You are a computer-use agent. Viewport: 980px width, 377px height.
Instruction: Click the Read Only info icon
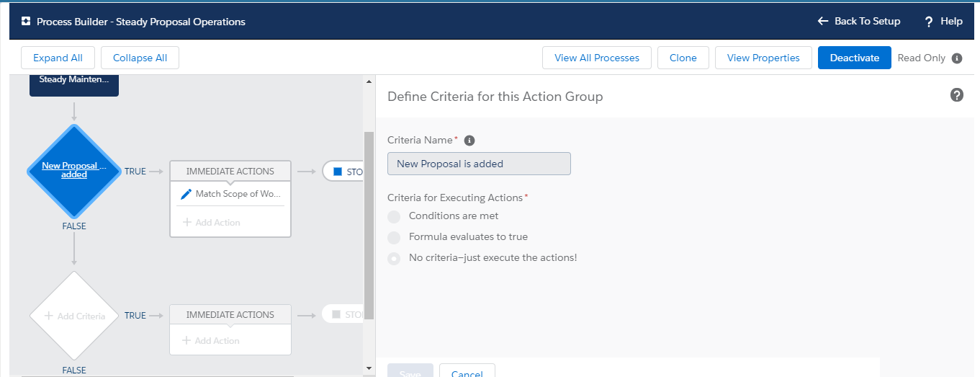(957, 58)
